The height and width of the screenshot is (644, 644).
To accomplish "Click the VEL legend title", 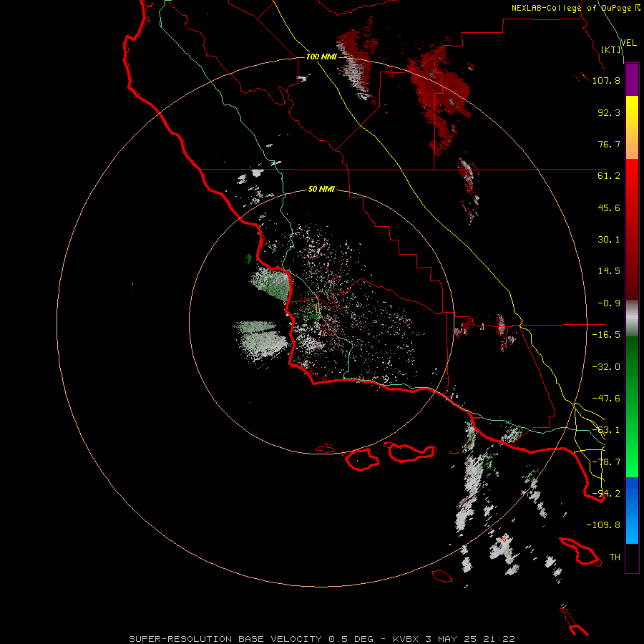I will pos(628,43).
